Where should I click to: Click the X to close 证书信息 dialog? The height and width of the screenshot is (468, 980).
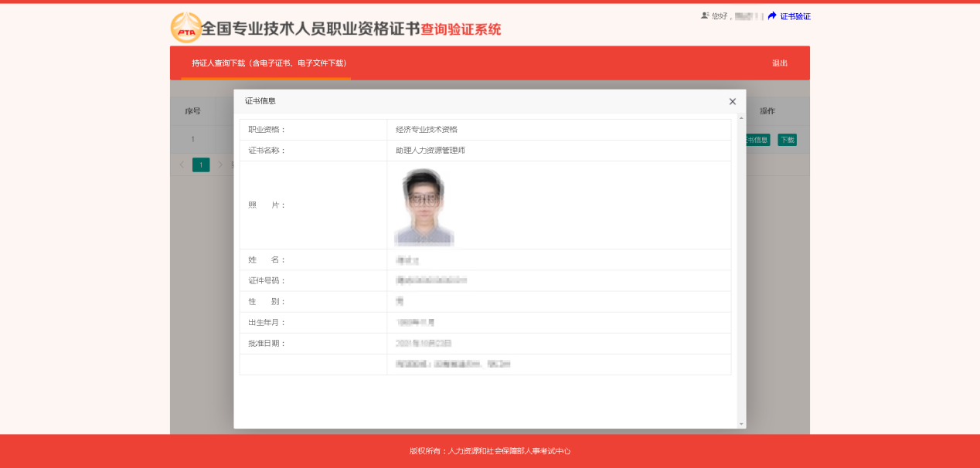coord(732,101)
